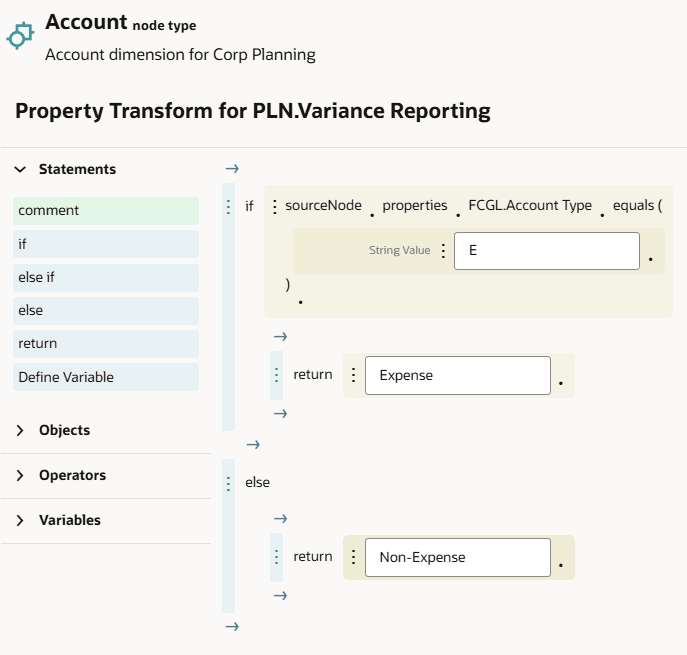This screenshot has width=687, height=655.
Task: Click the Account node type icon
Action: (x=20, y=35)
